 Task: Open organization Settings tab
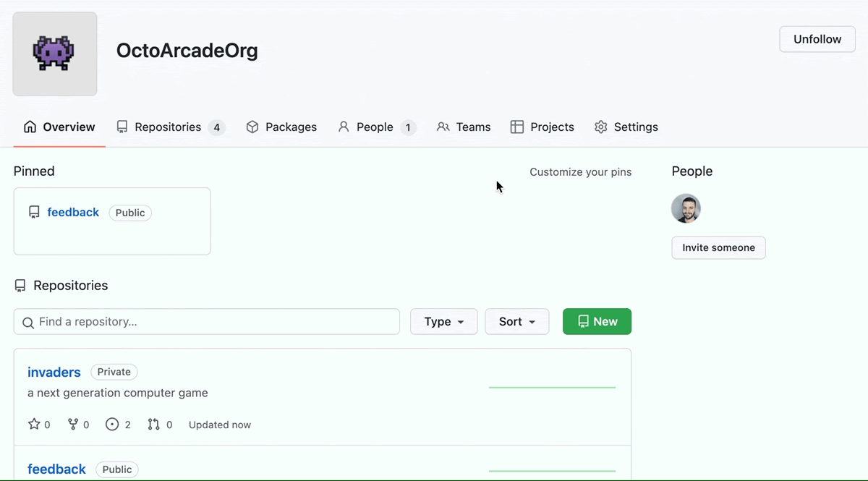pos(626,127)
